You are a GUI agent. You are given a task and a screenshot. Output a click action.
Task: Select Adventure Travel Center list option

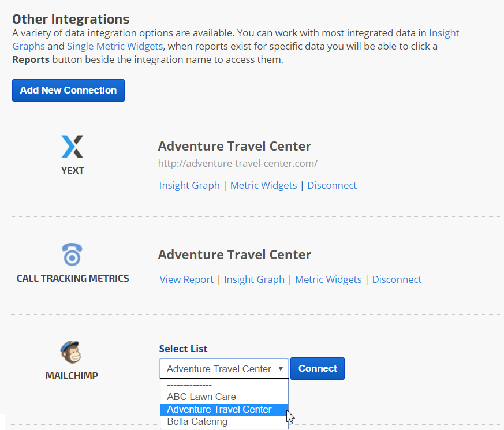point(219,409)
